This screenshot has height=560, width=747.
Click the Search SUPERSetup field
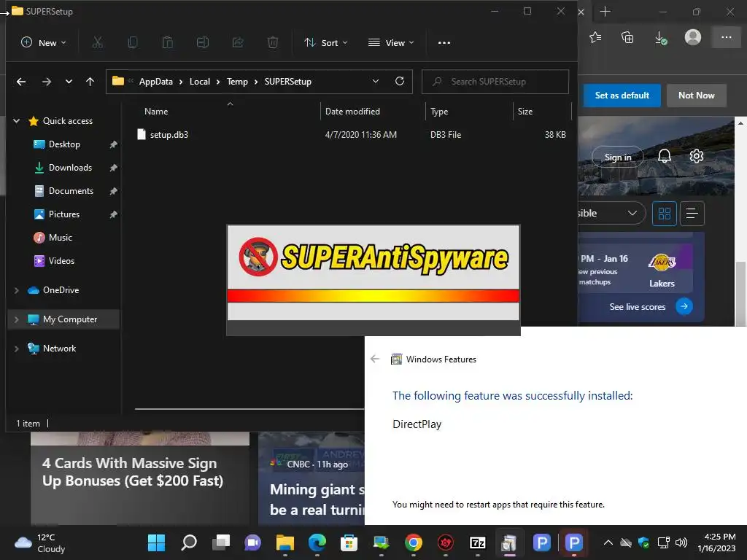(x=495, y=82)
